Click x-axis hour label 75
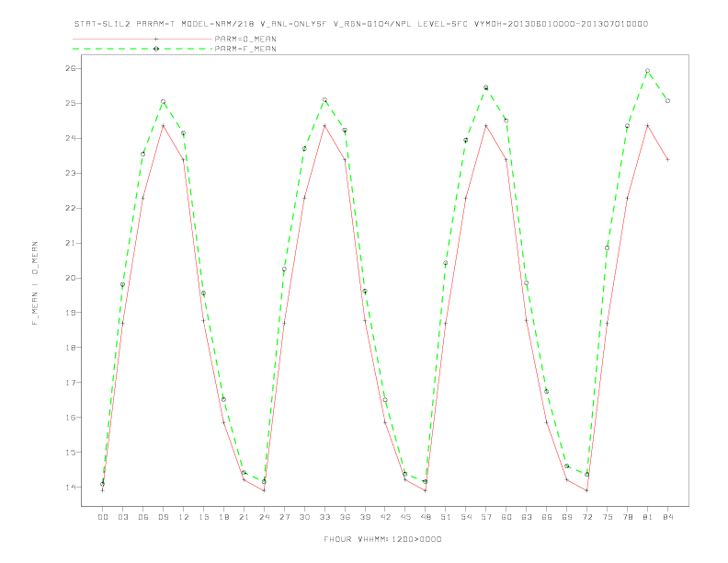This screenshot has width=728, height=563. point(608,517)
